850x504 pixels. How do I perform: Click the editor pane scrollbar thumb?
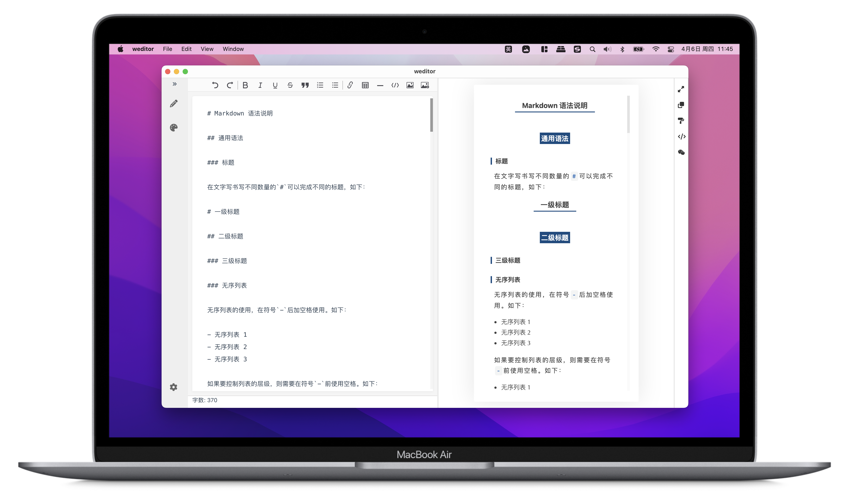tap(432, 115)
